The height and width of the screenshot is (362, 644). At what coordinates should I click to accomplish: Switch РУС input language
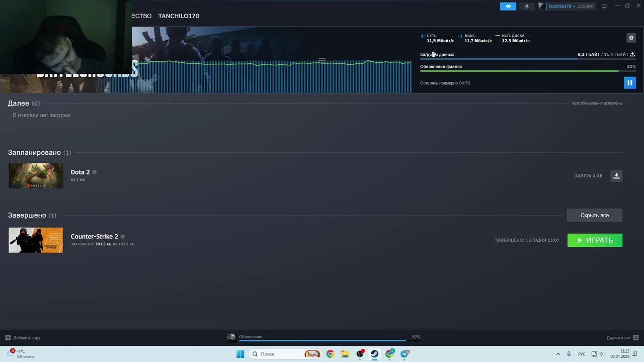(x=582, y=354)
